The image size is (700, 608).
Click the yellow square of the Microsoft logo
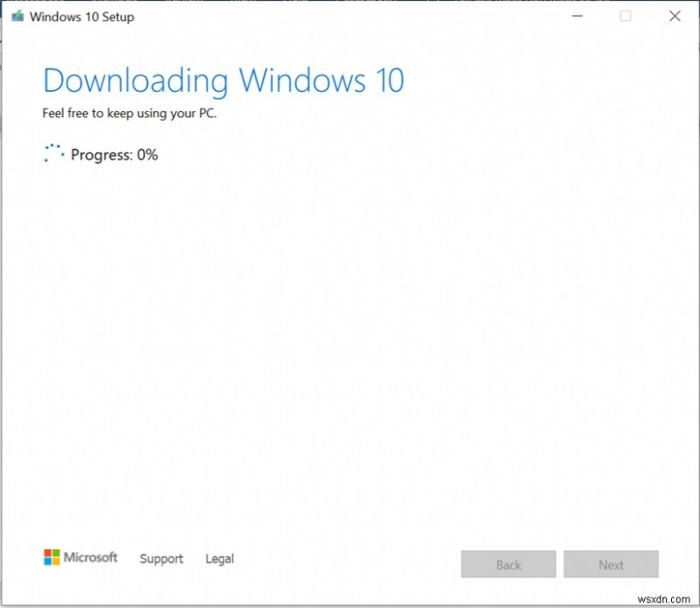click(x=55, y=562)
